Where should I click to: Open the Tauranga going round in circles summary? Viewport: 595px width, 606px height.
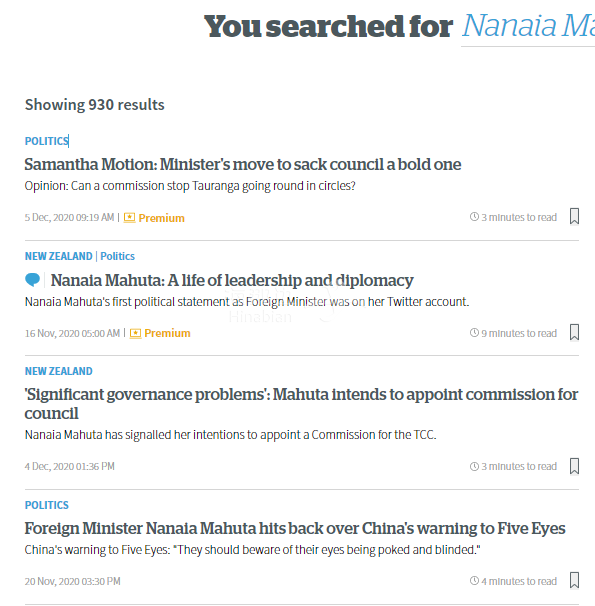coord(190,186)
